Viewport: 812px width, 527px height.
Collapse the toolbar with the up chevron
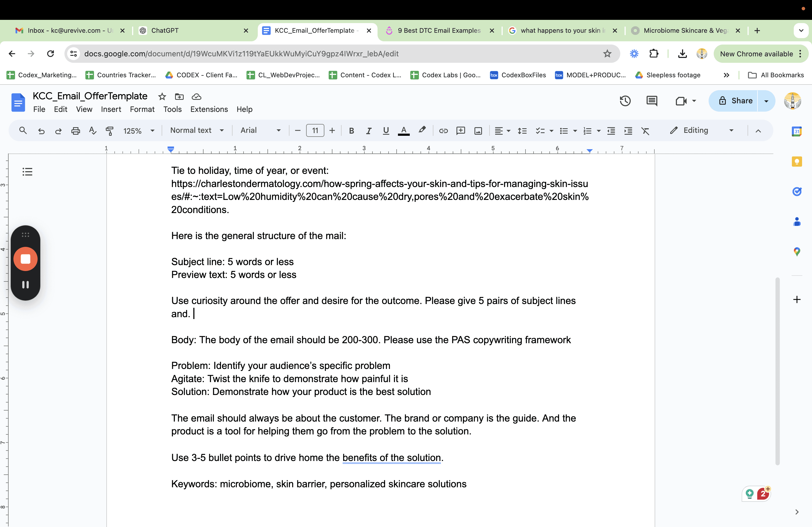tap(758, 131)
